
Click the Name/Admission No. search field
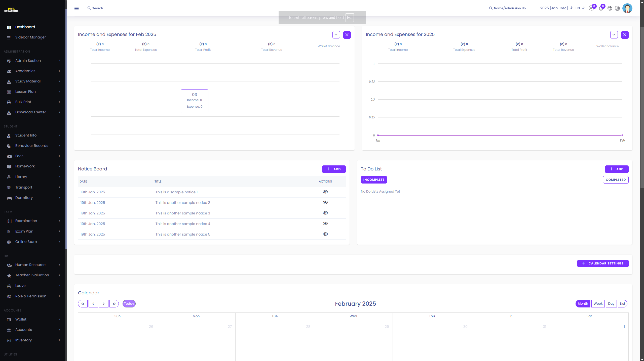click(510, 8)
